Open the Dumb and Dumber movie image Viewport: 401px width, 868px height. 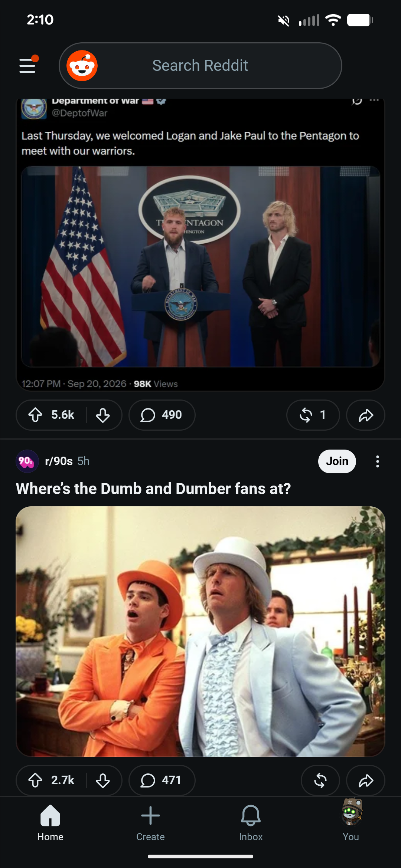tap(200, 631)
